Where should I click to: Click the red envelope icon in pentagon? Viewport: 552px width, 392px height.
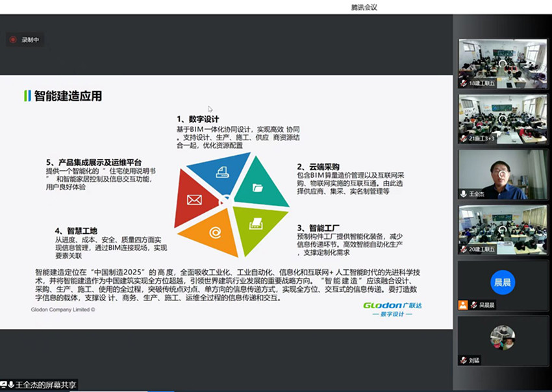(x=194, y=200)
